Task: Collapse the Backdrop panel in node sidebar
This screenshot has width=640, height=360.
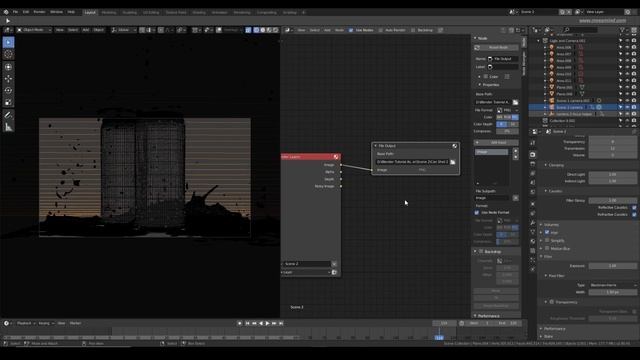Action: click(x=476, y=251)
